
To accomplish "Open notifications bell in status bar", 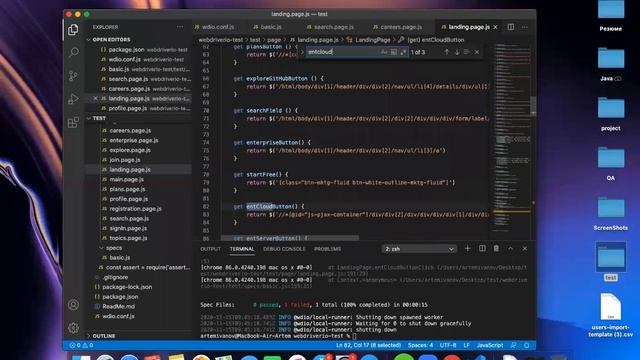I will pyautogui.click(x=527, y=345).
